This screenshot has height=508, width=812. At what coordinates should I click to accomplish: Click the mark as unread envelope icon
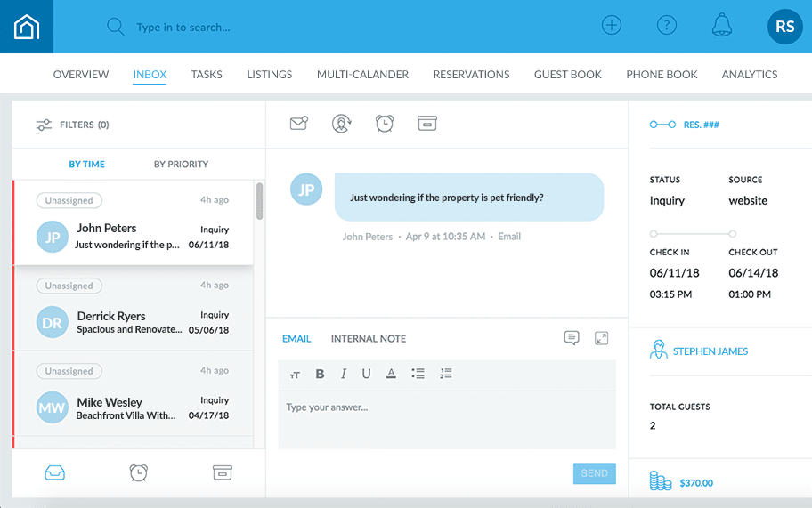click(x=299, y=124)
